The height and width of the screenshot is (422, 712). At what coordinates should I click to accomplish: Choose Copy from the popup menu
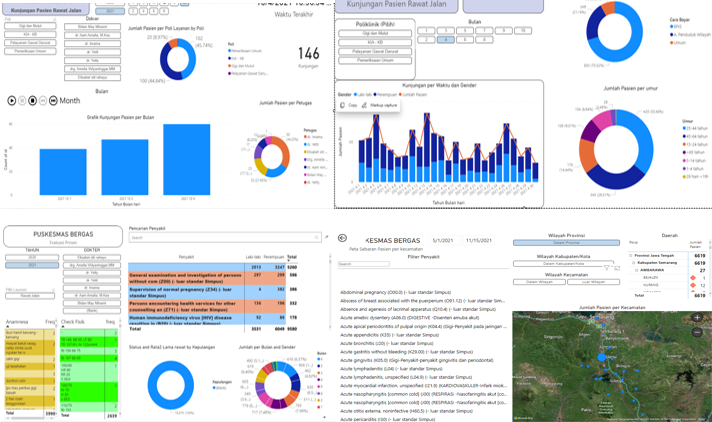click(352, 105)
